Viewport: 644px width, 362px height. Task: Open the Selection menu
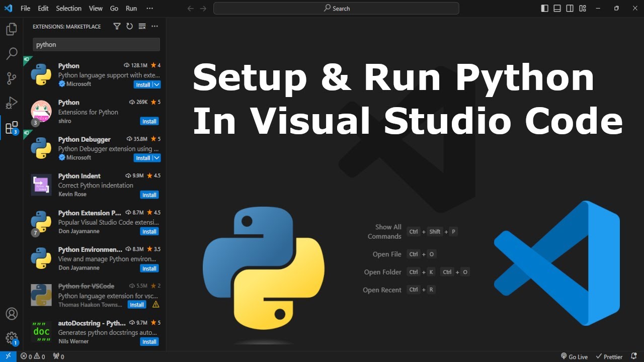click(68, 9)
